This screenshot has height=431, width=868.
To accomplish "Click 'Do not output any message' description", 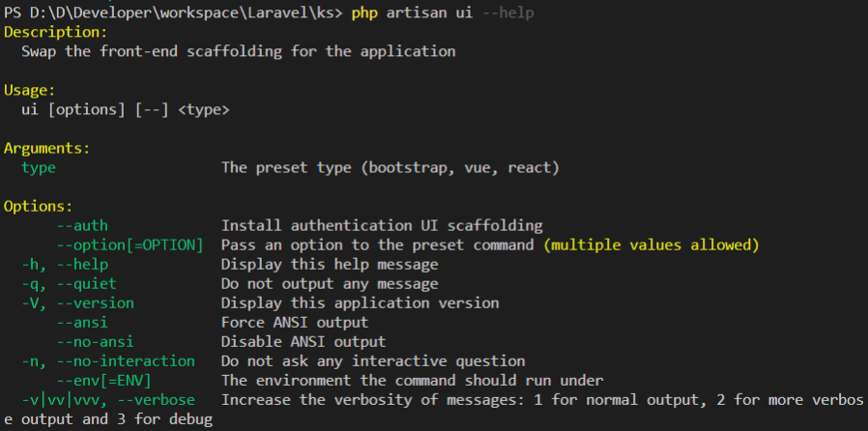I will pyautogui.click(x=330, y=284).
